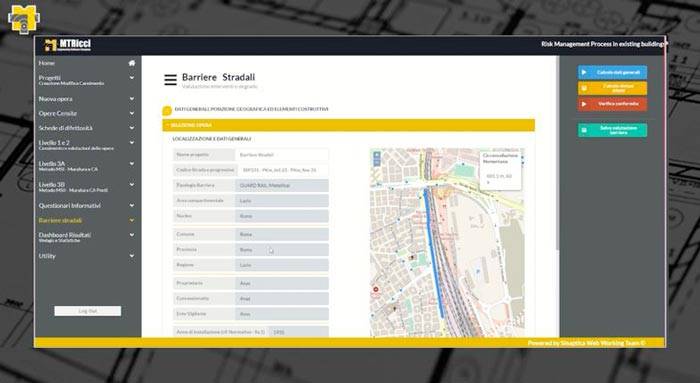Expand the Nuova opera chevron
The height and width of the screenshot is (383, 700).
132,99
